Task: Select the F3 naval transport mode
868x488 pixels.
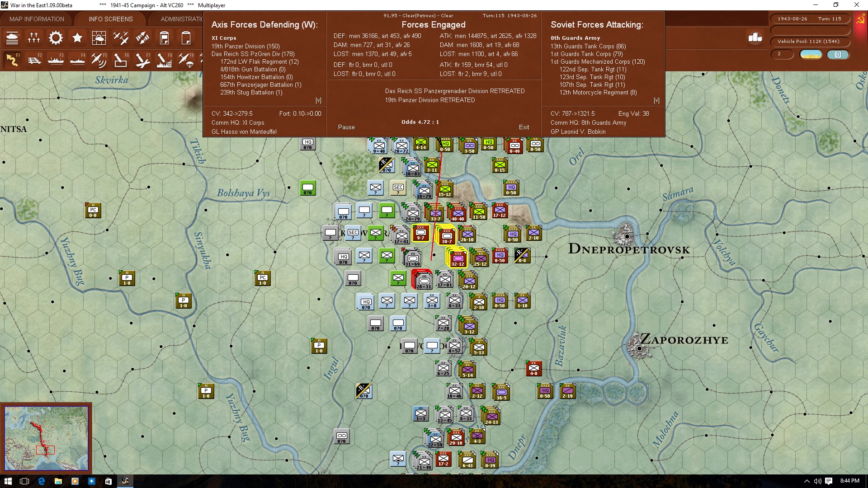Action: click(x=56, y=59)
